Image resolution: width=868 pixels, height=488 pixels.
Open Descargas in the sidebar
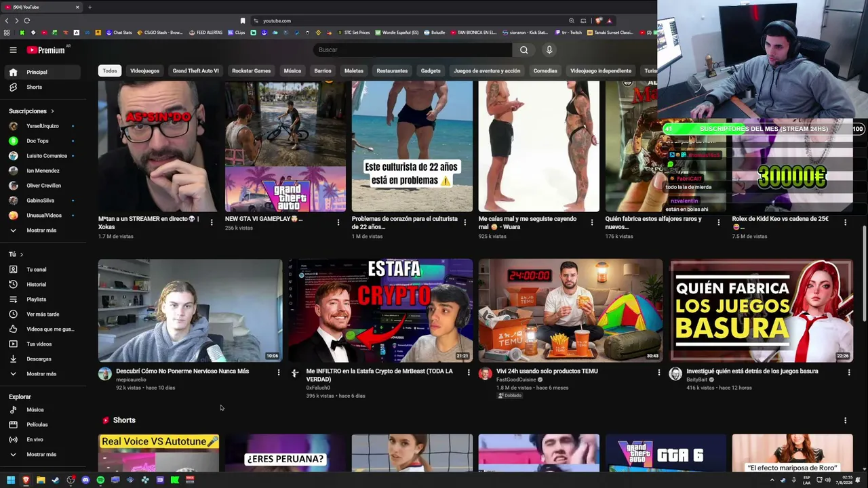pyautogui.click(x=43, y=359)
